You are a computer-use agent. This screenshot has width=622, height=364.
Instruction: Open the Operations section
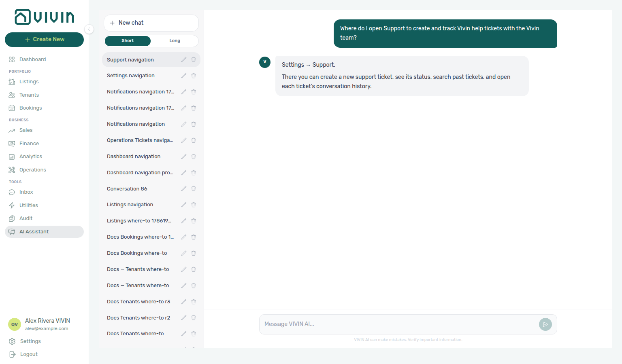click(44, 170)
